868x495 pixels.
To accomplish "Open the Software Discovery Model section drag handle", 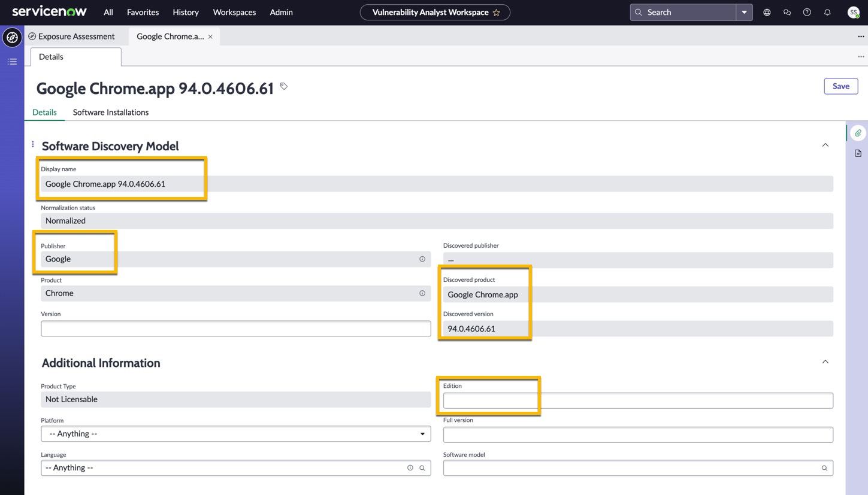I will click(x=33, y=144).
